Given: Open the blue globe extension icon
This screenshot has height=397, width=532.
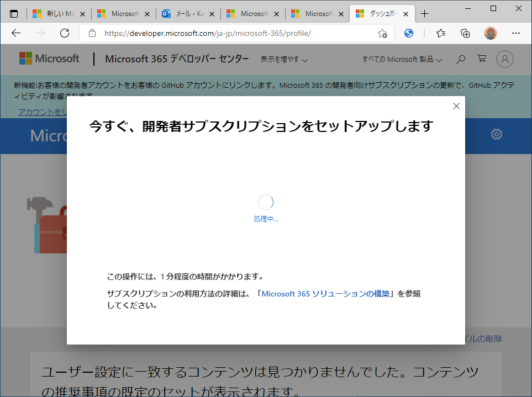Looking at the screenshot, I should point(409,33).
